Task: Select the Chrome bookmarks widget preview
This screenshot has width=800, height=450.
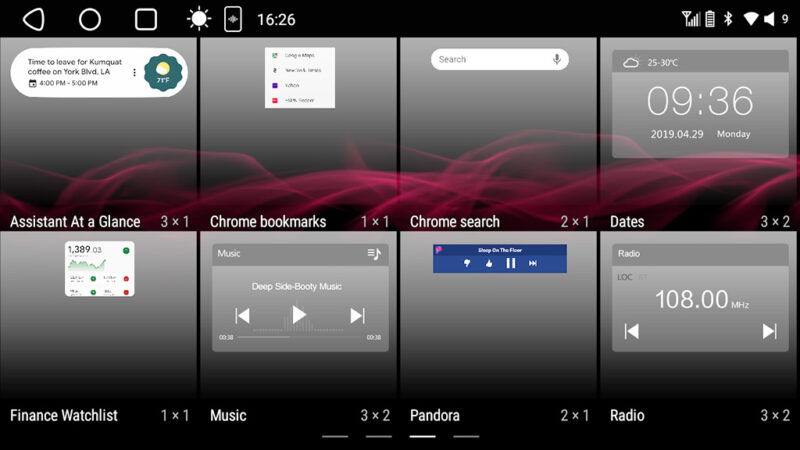Action: (299, 78)
